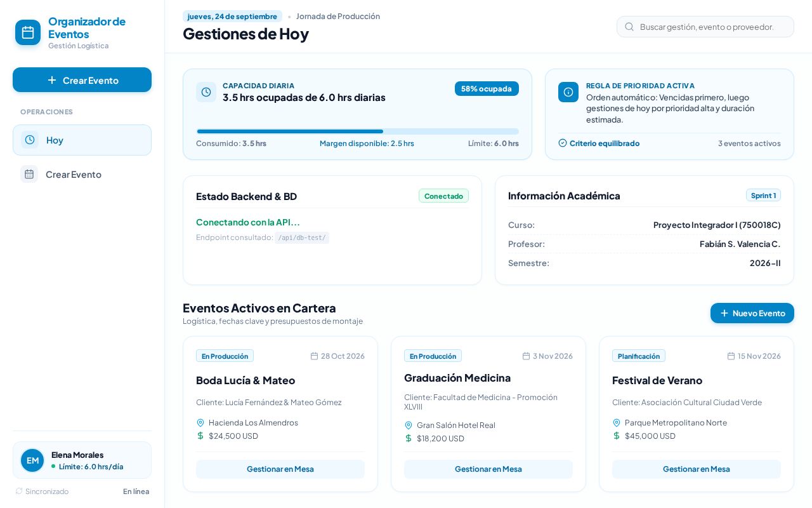Screen dimensions: 812x508
Task: Open the Hoy sidebar section
Action: (82, 140)
